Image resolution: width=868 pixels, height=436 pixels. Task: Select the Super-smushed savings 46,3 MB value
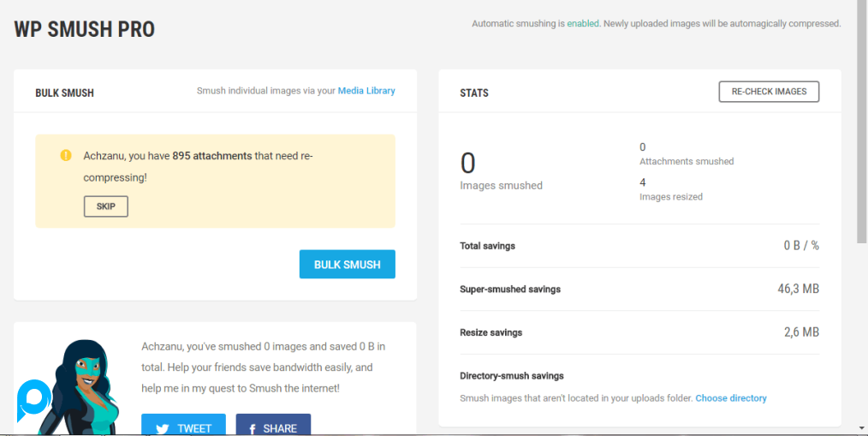click(x=798, y=290)
